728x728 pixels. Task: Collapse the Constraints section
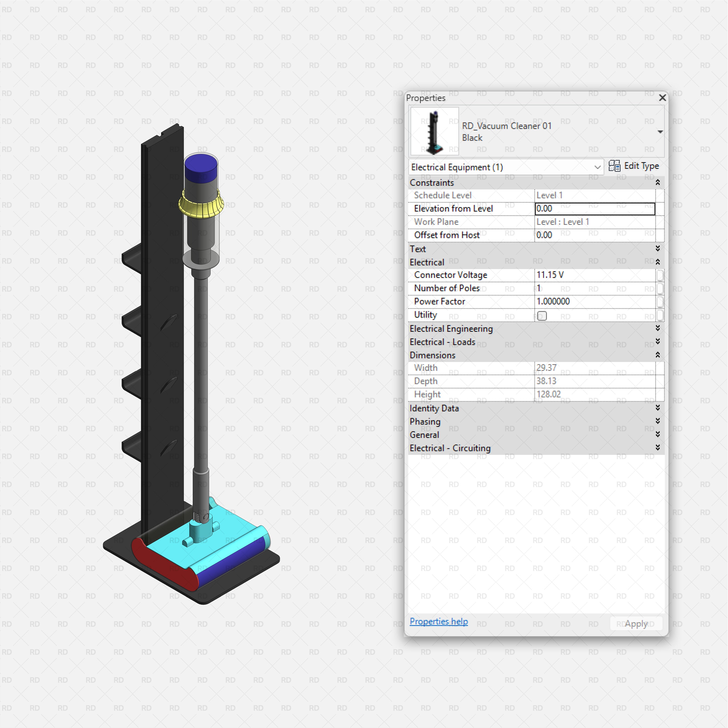point(658,182)
